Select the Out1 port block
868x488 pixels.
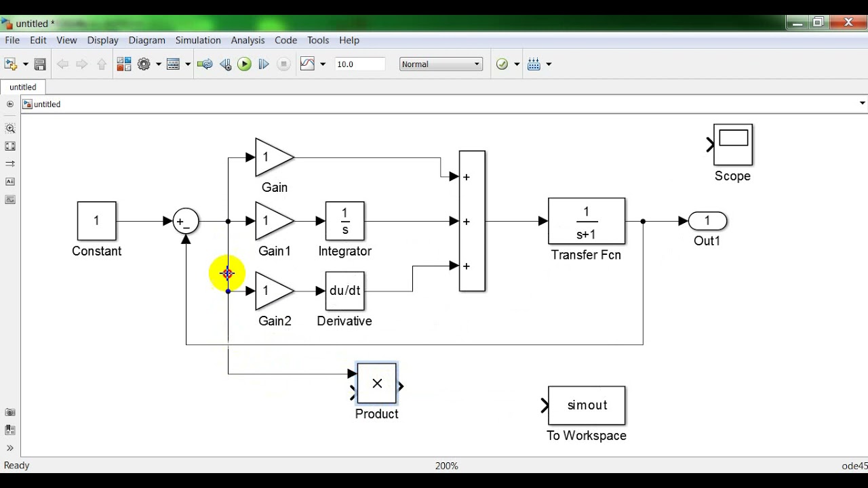pyautogui.click(x=707, y=221)
